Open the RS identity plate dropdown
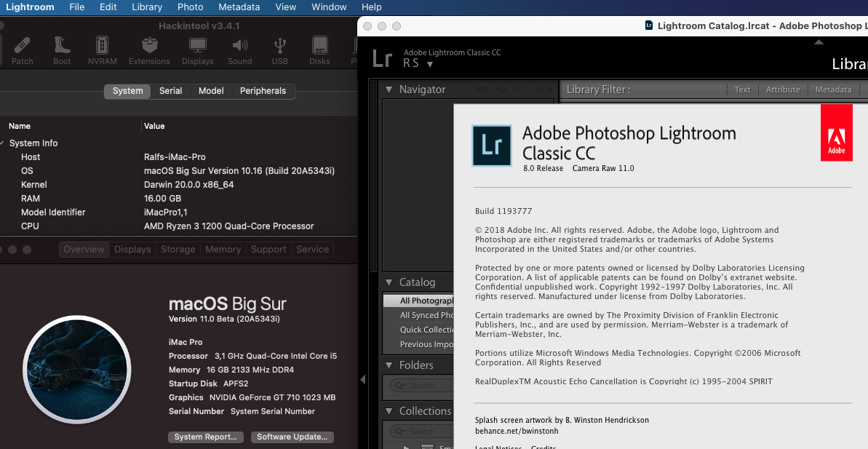This screenshot has height=449, width=868. click(x=429, y=64)
